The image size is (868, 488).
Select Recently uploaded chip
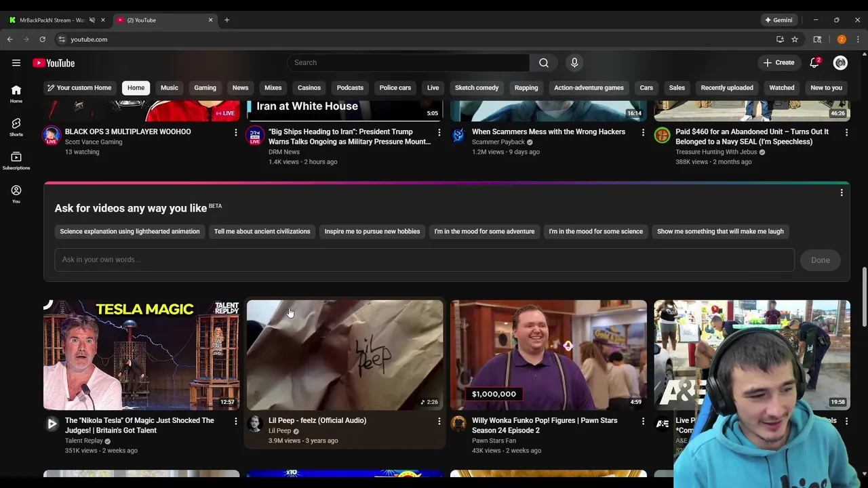(x=727, y=87)
